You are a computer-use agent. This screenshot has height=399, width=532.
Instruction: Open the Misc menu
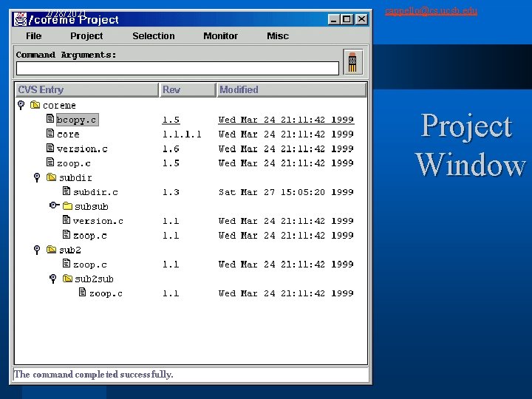point(278,36)
